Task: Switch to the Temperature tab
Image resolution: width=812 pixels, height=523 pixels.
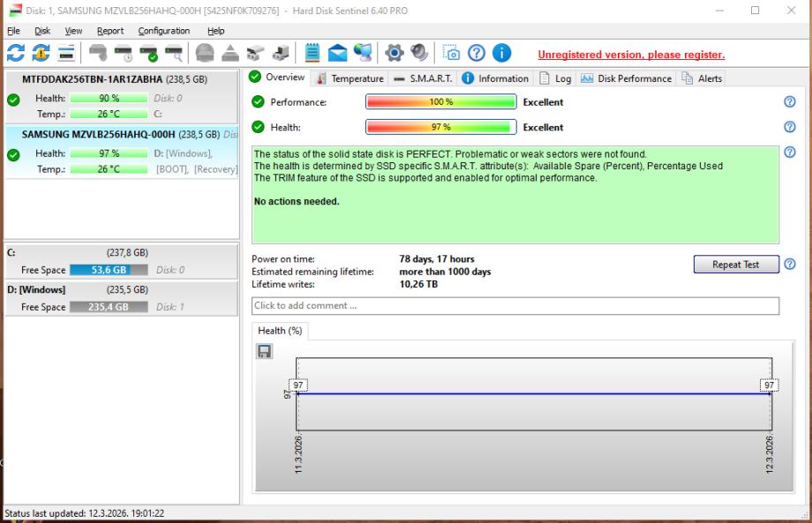Action: (x=350, y=78)
